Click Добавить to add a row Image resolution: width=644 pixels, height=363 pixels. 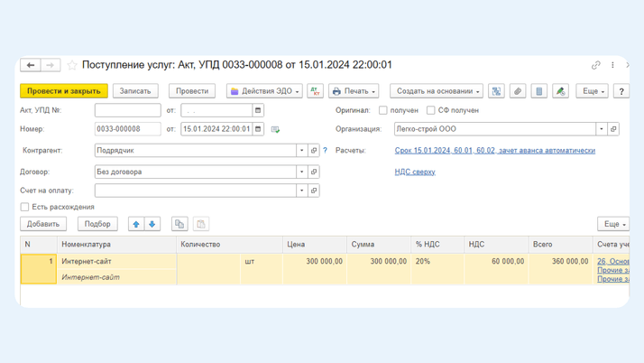[43, 224]
